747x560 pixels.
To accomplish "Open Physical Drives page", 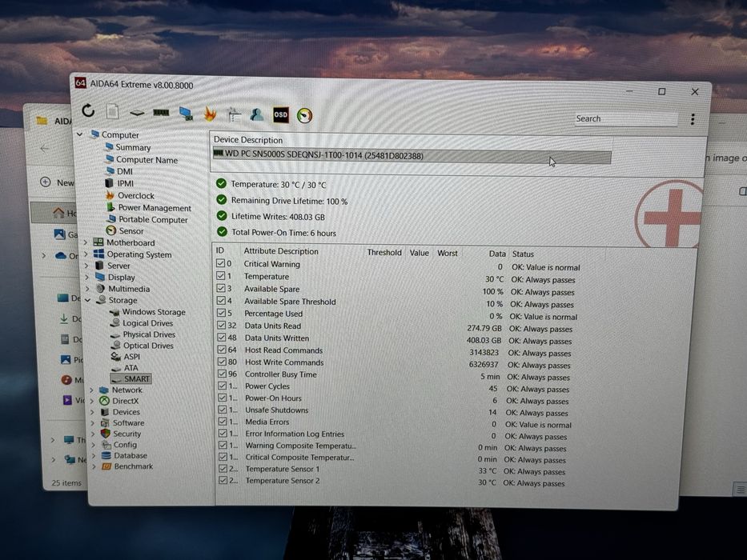I will [x=149, y=334].
